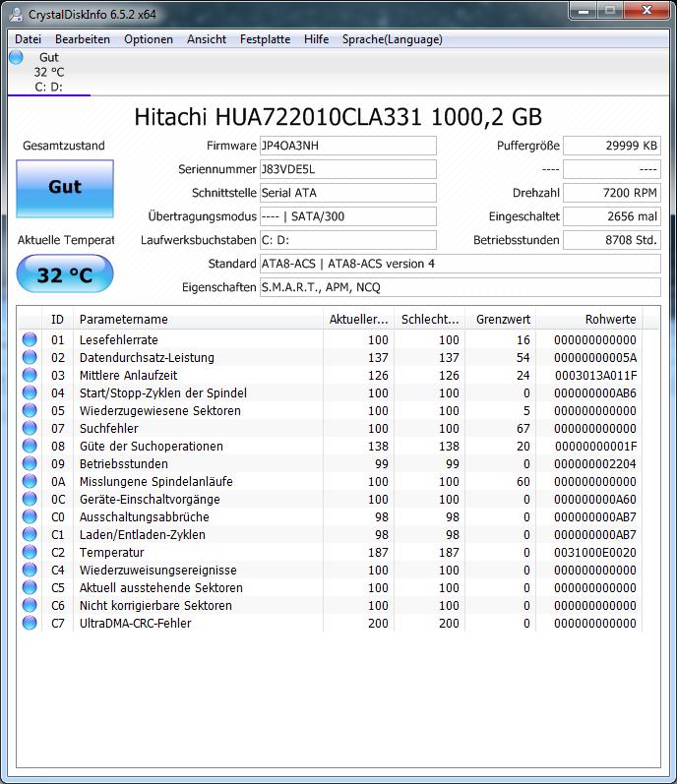This screenshot has height=784, width=677.
Task: Open the Ansicht menu
Action: coord(207,39)
